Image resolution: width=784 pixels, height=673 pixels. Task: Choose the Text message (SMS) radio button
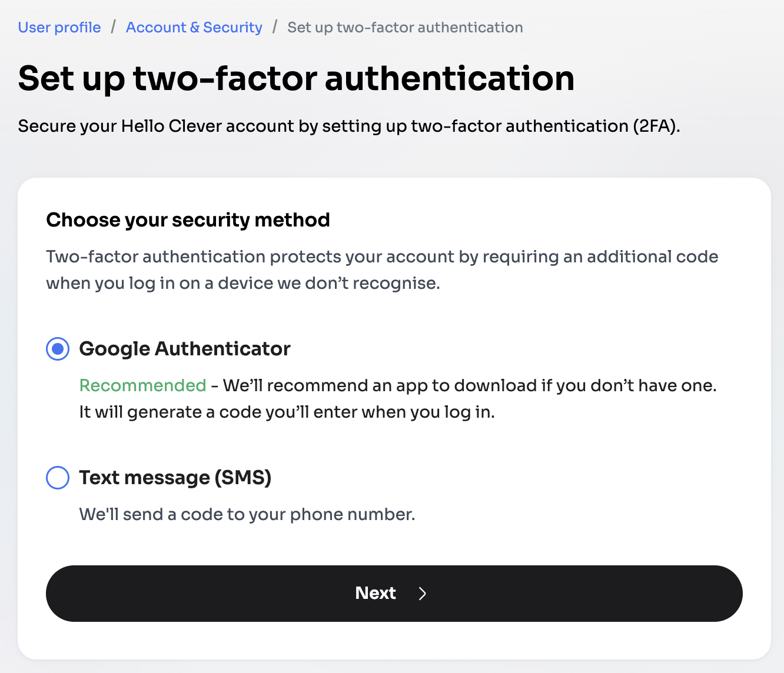click(58, 478)
